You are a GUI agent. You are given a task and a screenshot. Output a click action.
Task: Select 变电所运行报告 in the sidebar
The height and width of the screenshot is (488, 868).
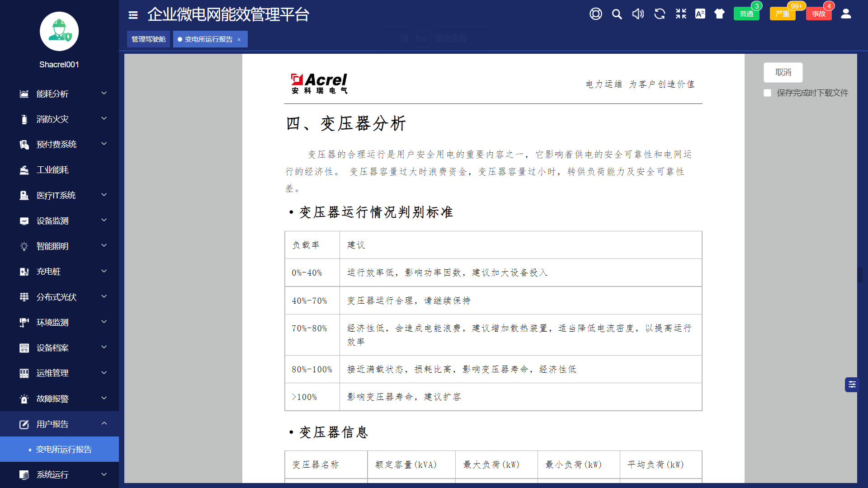[x=64, y=449]
